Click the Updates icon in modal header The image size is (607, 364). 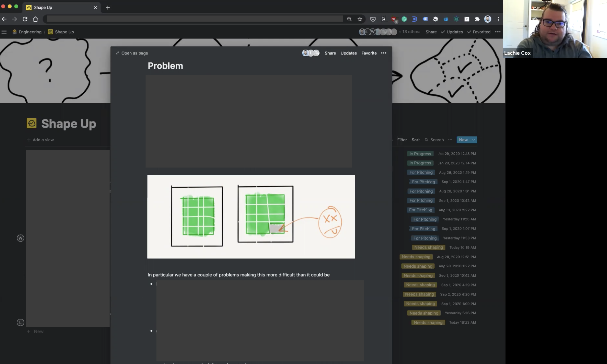pos(348,53)
